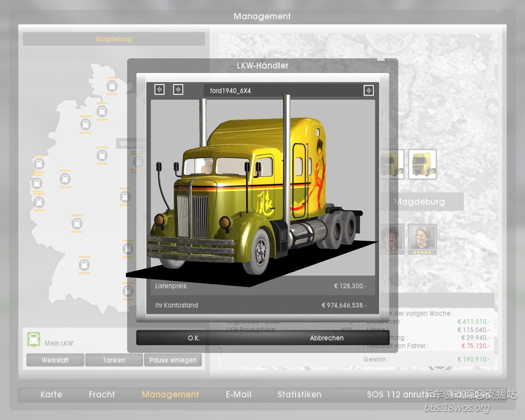Select the five-star driver portrait on right
Screen dimensions: 525x420
[422, 239]
